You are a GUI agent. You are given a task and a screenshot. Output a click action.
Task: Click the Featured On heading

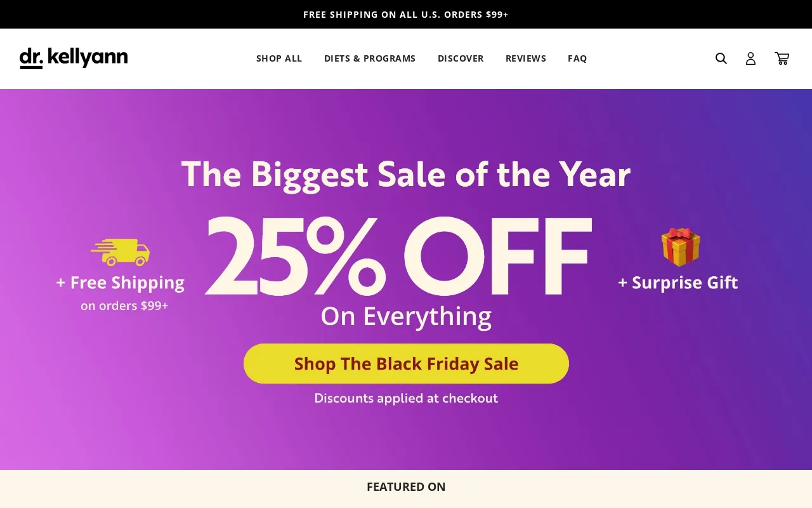click(x=406, y=487)
